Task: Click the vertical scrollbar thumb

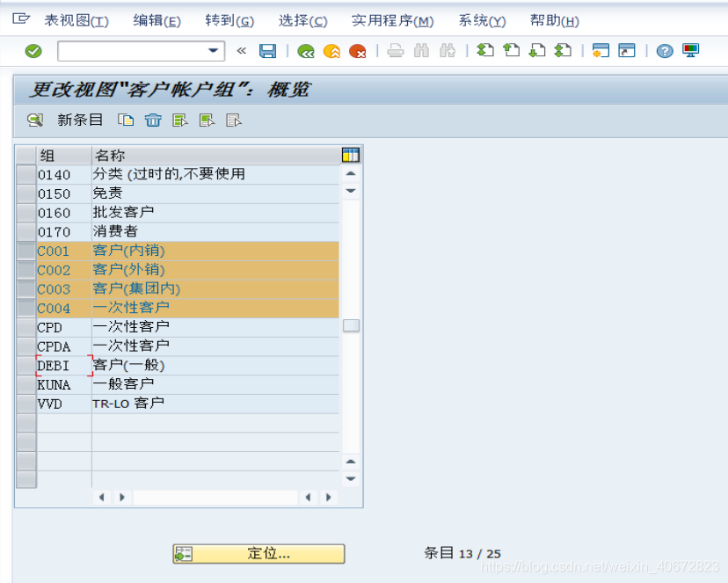Action: point(351,325)
